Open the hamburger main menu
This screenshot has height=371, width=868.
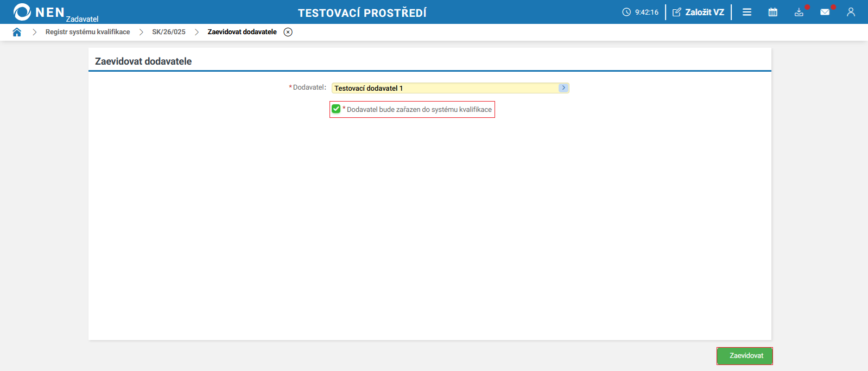tap(747, 12)
